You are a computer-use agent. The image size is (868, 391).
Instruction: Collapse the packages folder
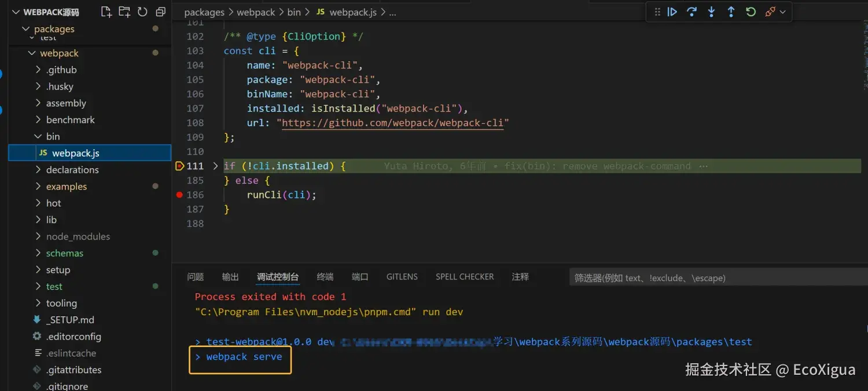(25, 29)
